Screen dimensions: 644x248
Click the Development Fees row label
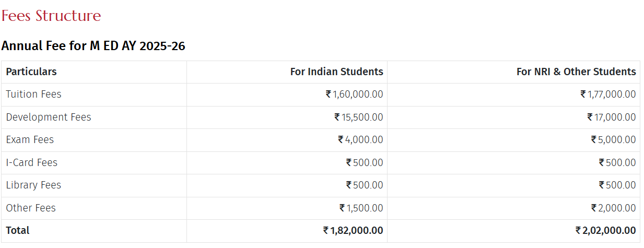click(x=49, y=117)
